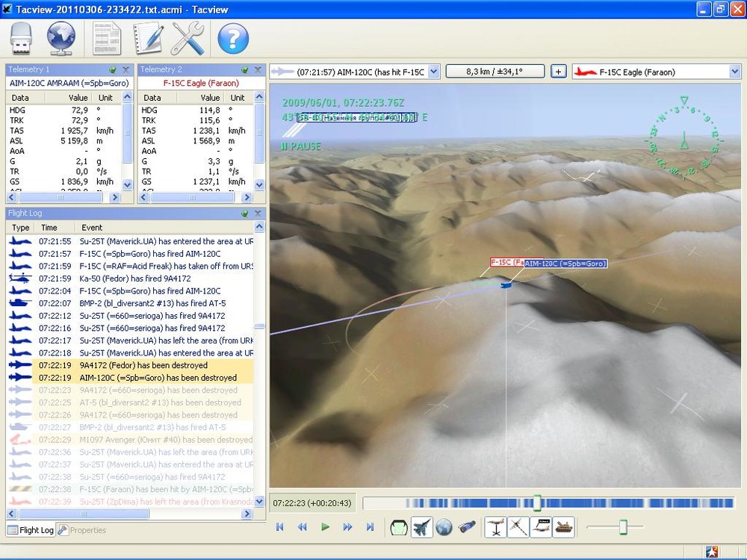
Task: Click the timeline position marker
Action: pos(537,503)
